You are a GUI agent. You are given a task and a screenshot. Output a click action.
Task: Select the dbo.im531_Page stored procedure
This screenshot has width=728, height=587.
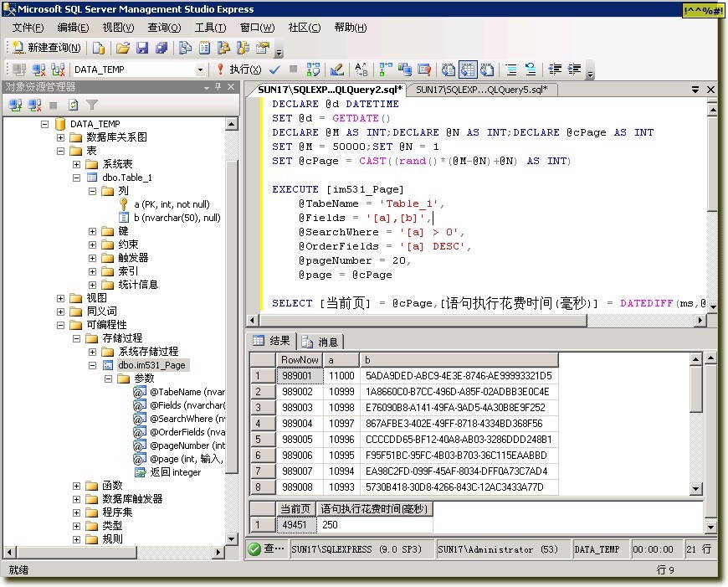(x=151, y=365)
